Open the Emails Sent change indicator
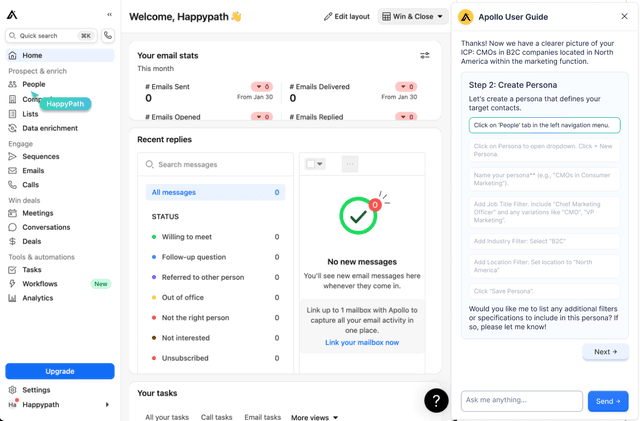The width and height of the screenshot is (640, 421). coord(262,87)
